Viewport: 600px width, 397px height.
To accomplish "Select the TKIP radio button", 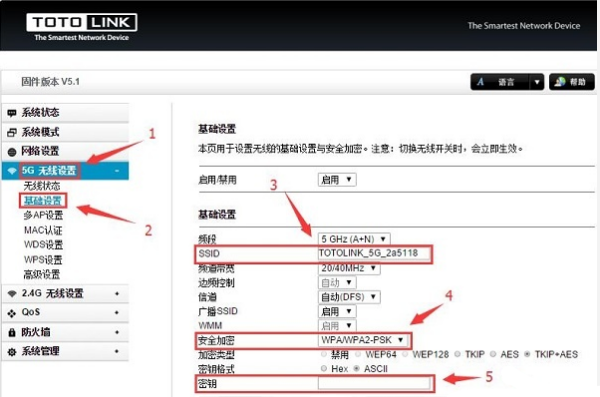I will 457,354.
